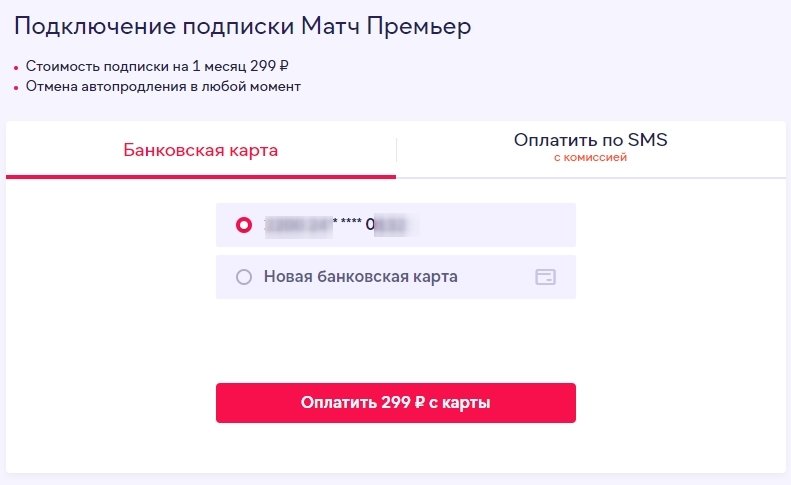Click the red underline beneath Банковская карта tab
Image resolution: width=791 pixels, height=485 pixels.
point(200,177)
